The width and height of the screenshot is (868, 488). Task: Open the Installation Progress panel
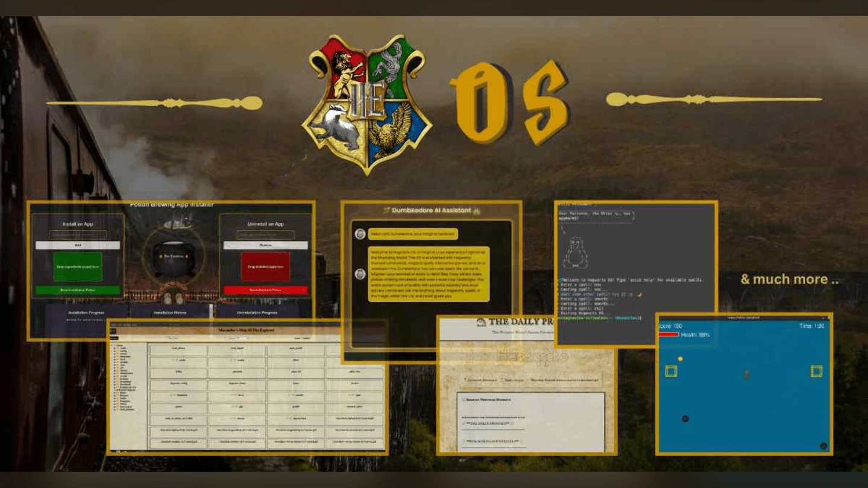pyautogui.click(x=86, y=313)
